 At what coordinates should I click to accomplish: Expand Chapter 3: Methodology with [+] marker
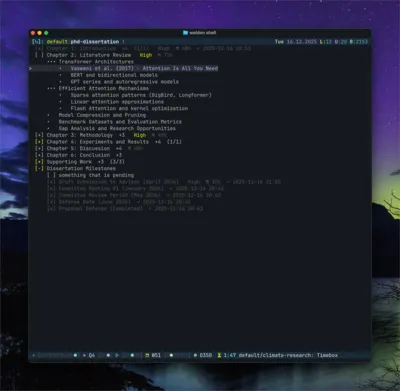click(x=39, y=135)
